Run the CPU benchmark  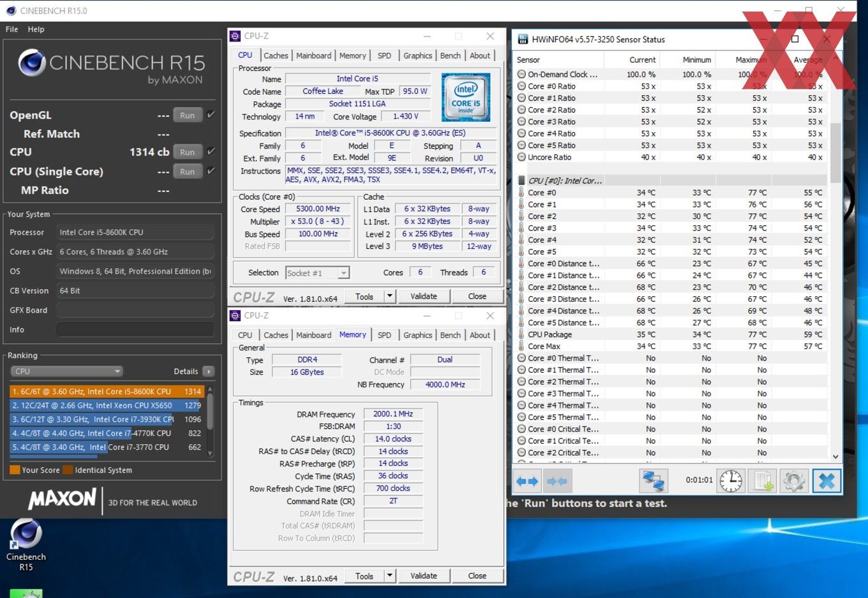tap(187, 153)
